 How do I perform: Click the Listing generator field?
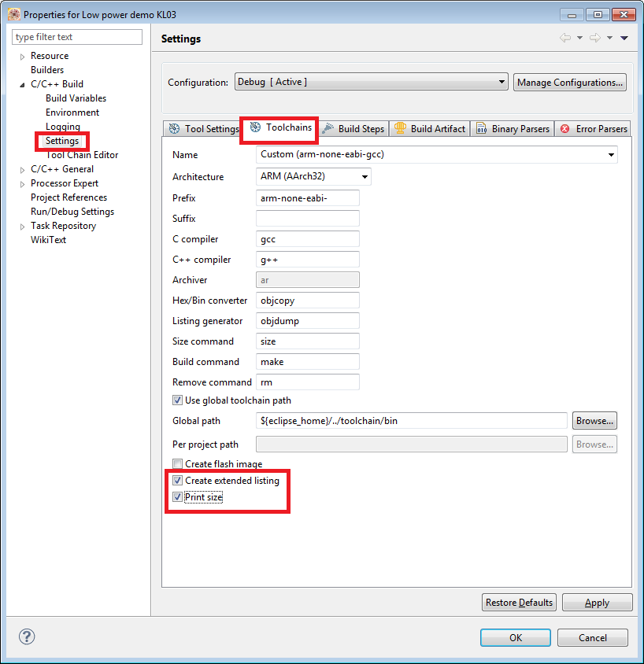(x=308, y=320)
